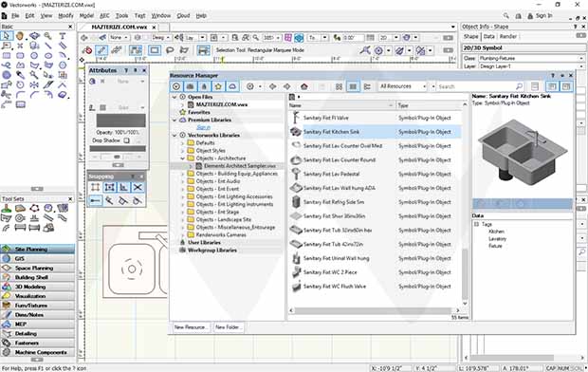Click the Opacity 100%/100% setting

tap(118, 133)
